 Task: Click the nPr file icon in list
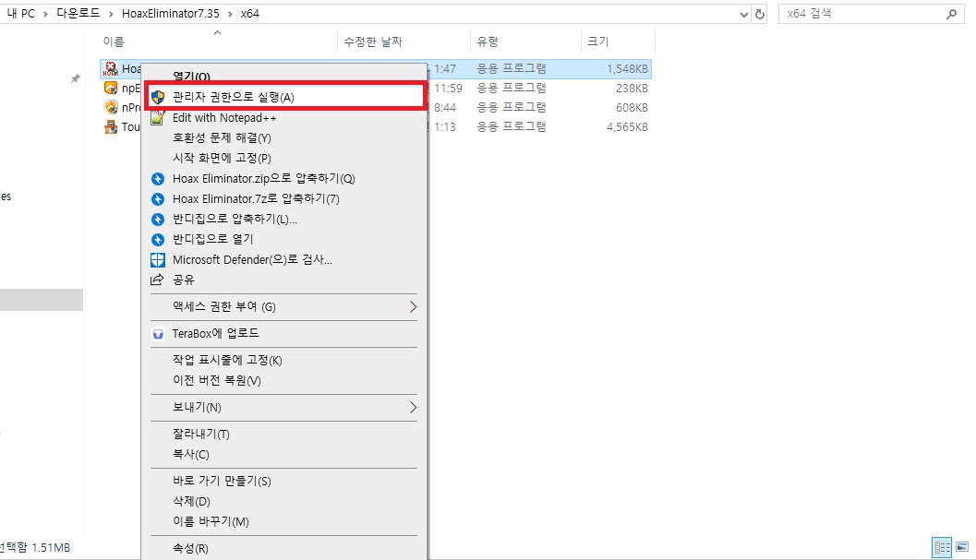[111, 108]
